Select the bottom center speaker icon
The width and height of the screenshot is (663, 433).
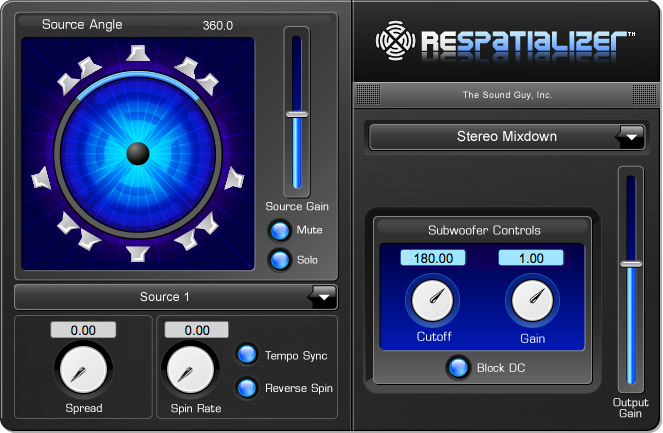click(138, 253)
